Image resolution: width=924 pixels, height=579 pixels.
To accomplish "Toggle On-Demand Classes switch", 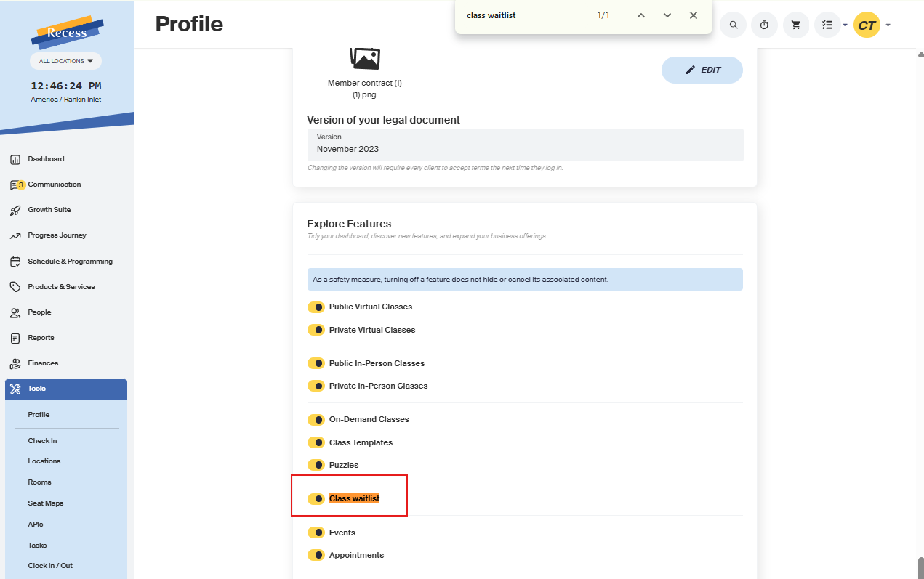I will (316, 419).
